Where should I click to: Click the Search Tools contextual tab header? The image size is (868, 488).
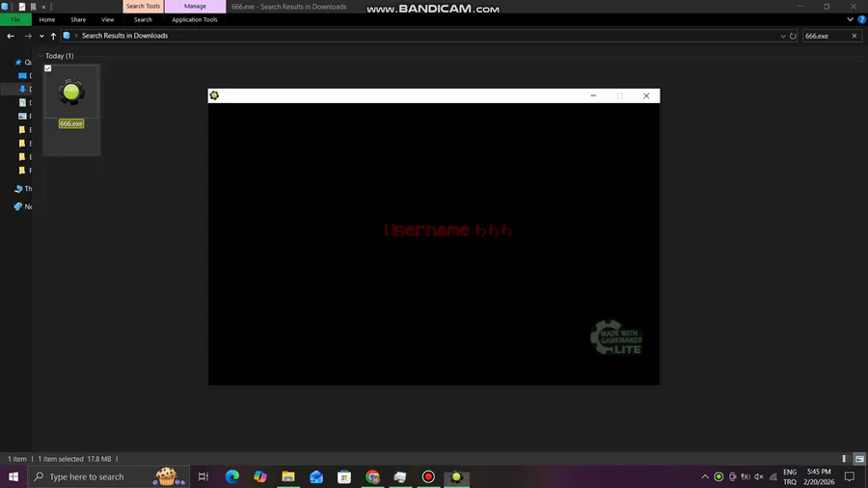coord(143,6)
